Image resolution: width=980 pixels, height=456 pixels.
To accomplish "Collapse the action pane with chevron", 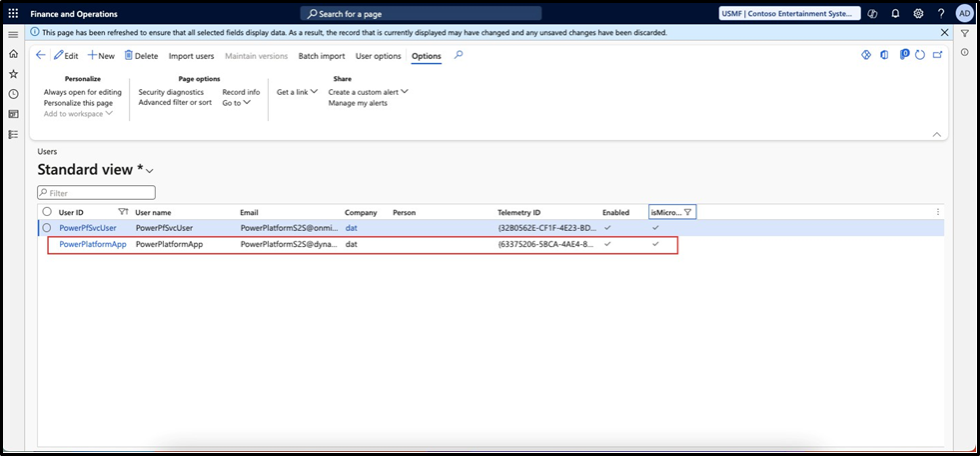I will click(936, 134).
